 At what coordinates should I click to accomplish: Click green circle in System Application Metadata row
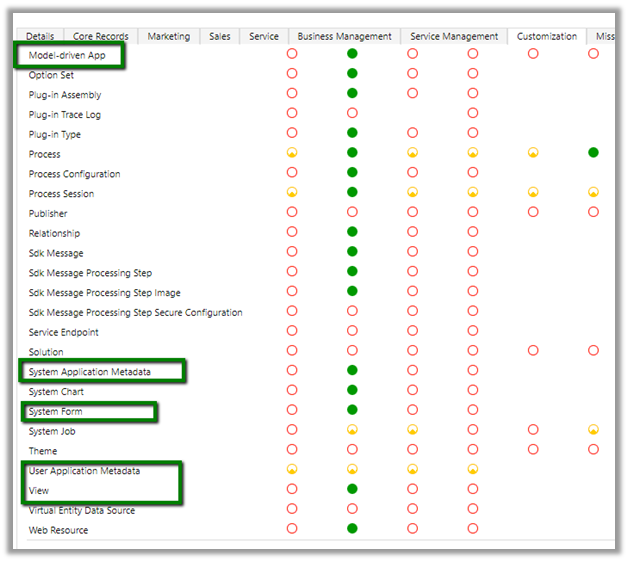tap(352, 371)
